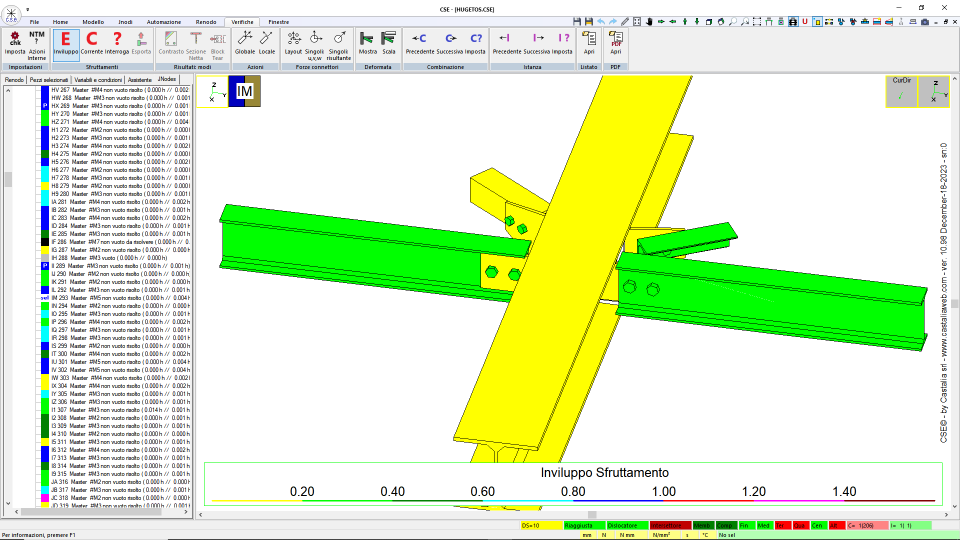Image resolution: width=960 pixels, height=540 pixels.
Task: Toggle the red U toolbar button
Action: tap(804, 21)
